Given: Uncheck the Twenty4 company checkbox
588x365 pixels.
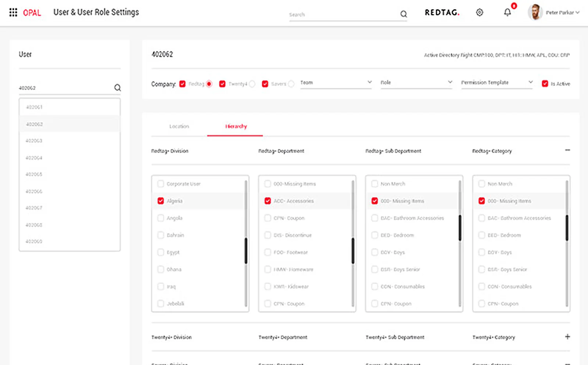Looking at the screenshot, I should 222,84.
